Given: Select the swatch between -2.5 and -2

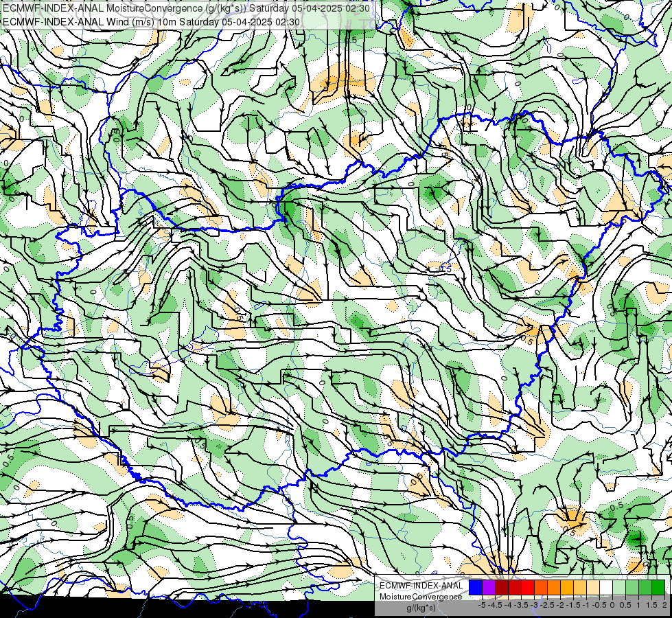Looking at the screenshot, I should (554, 587).
